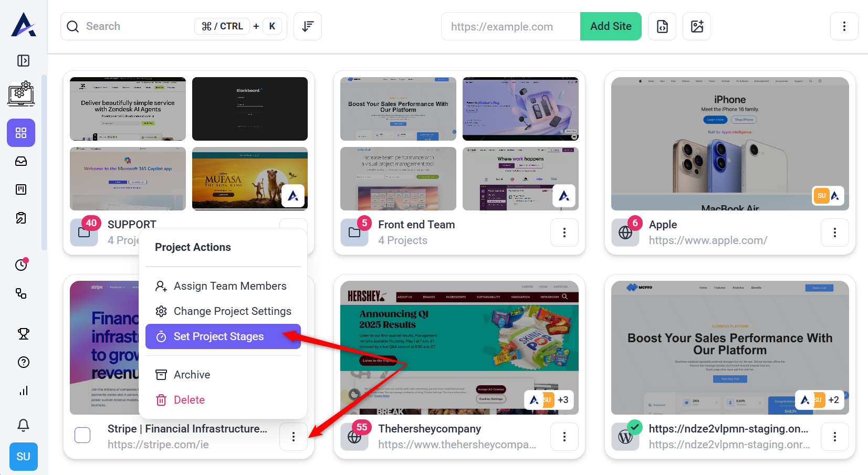Click the sort order icon near search
Image resolution: width=868 pixels, height=475 pixels.
click(308, 26)
